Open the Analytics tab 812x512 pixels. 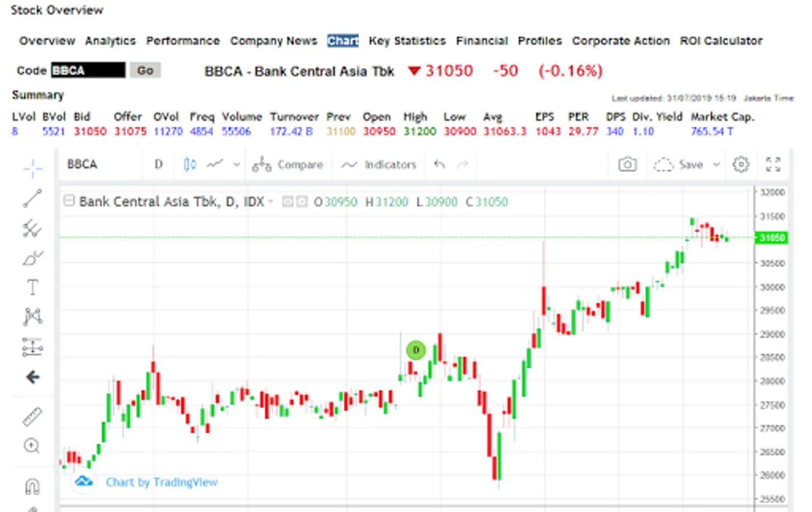[110, 41]
